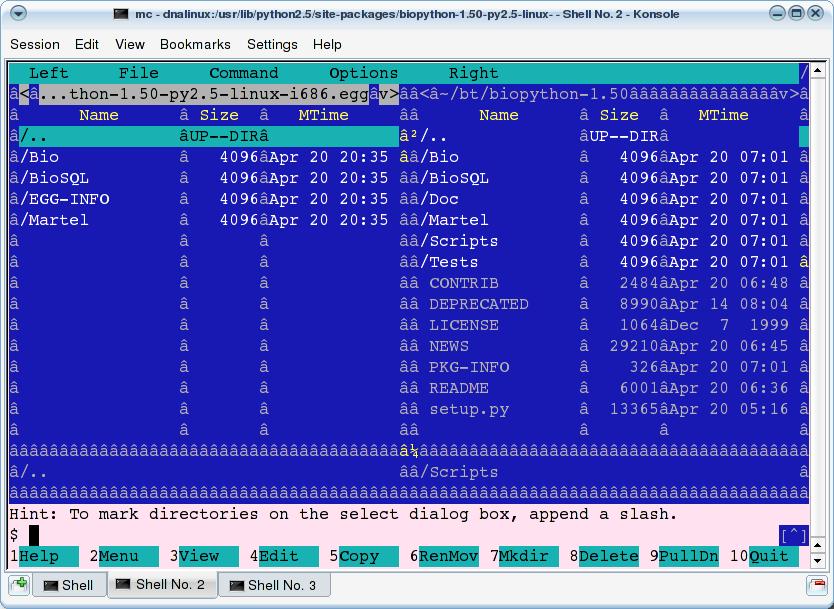Select the PKG-INFO file
The width and height of the screenshot is (834, 609).
click(x=604, y=367)
